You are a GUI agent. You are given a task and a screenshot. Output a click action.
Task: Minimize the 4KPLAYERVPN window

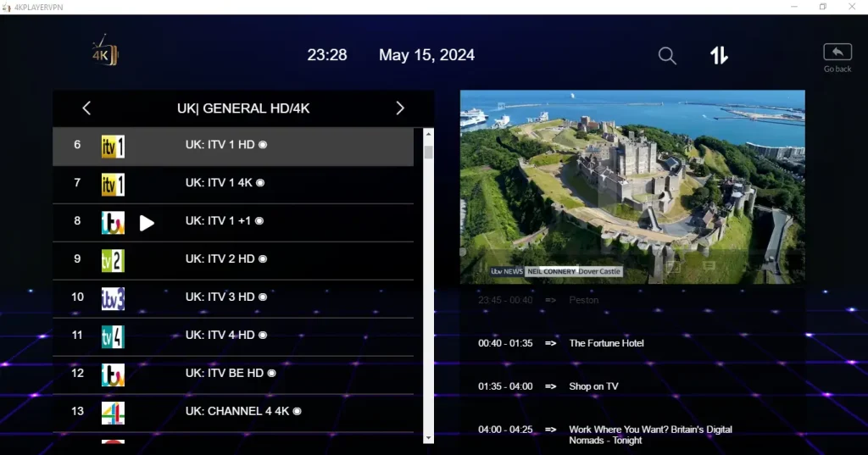[794, 7]
